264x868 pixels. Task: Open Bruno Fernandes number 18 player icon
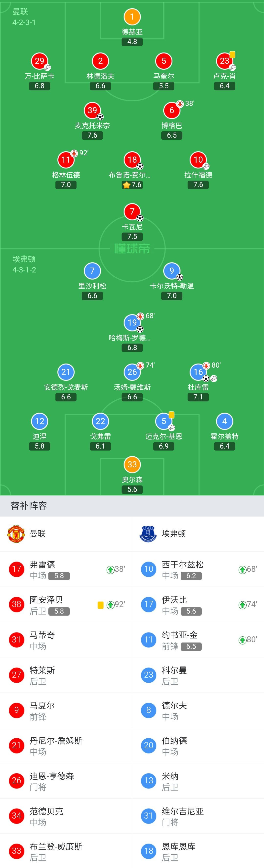coord(132,159)
